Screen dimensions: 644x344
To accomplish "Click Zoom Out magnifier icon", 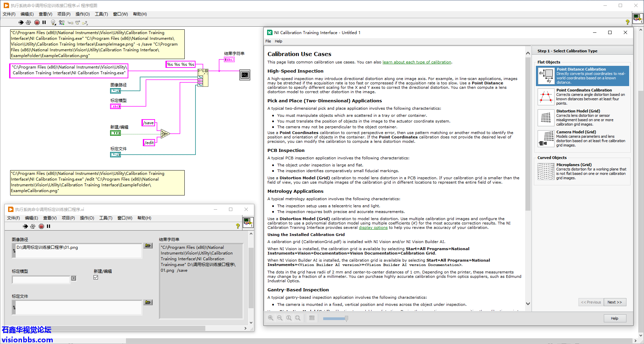I will click(x=280, y=318).
